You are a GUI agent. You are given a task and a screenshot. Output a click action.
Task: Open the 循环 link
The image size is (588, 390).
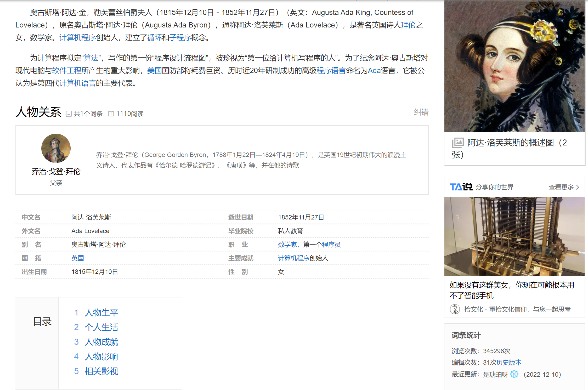[x=154, y=38]
